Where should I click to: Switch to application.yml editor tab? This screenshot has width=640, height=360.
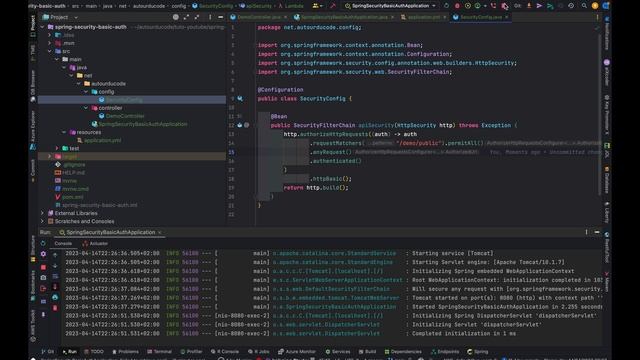[424, 17]
